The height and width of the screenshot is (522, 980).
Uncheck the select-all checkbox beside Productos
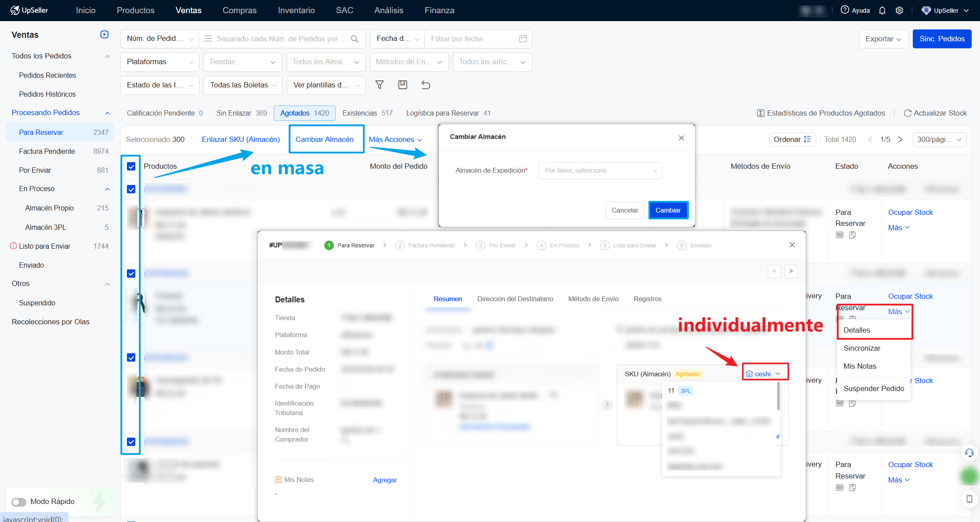(x=131, y=166)
